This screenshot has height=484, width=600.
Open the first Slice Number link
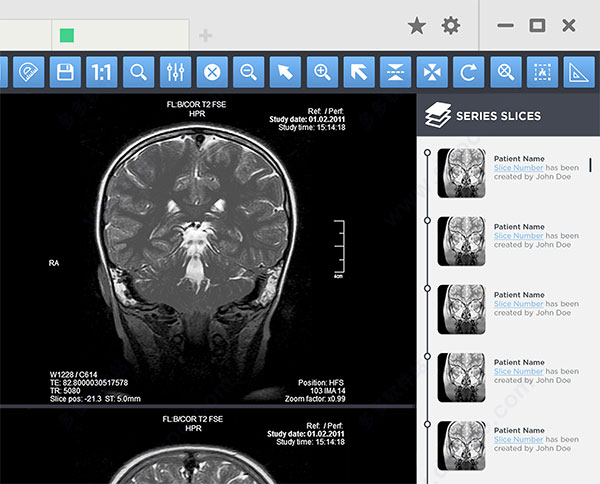coord(518,168)
